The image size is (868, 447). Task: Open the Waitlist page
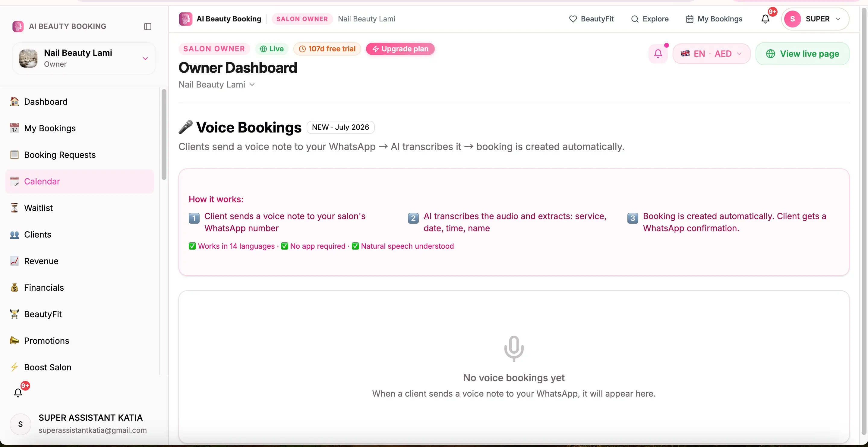pyautogui.click(x=80, y=208)
